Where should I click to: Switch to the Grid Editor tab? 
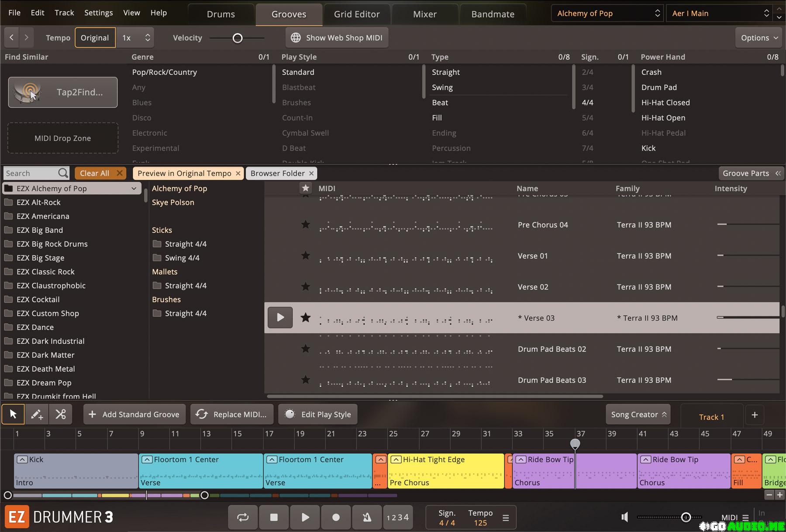click(x=357, y=14)
